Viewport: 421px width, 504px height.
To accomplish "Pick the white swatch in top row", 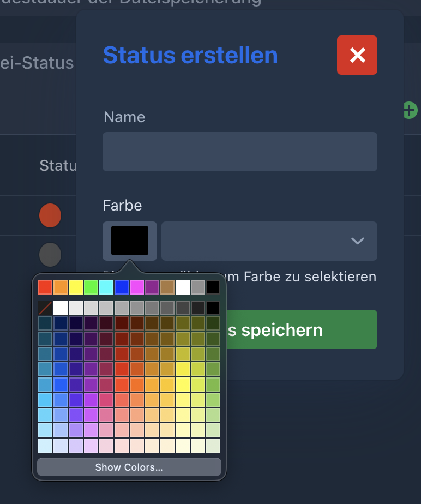I will tap(183, 287).
